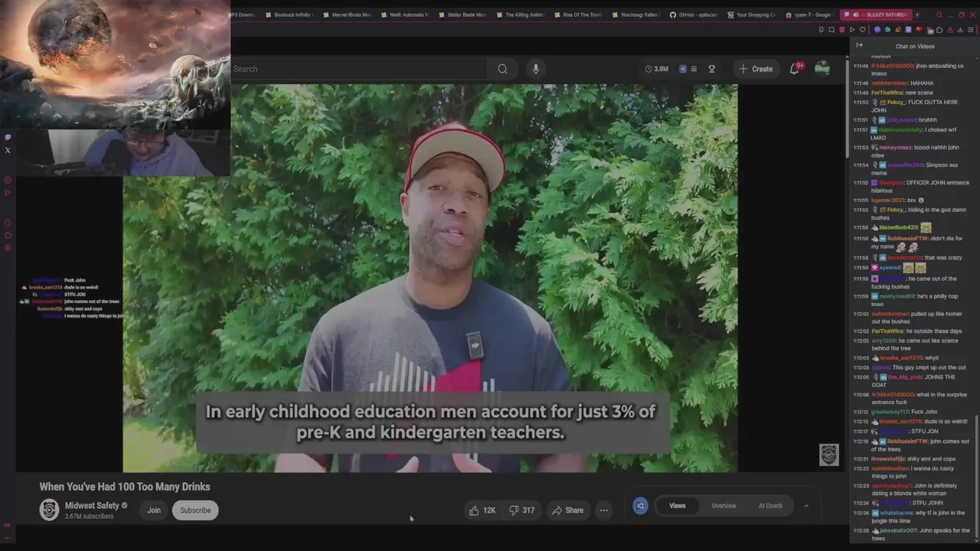This screenshot has height=551, width=980.
Task: Open sidebar Settings gear icon
Action: click(8, 248)
